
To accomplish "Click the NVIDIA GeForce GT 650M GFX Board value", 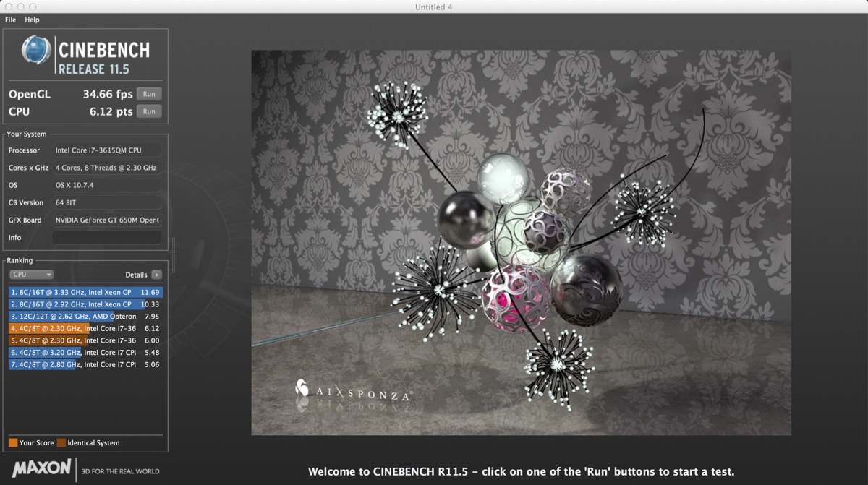I will pyautogui.click(x=107, y=220).
